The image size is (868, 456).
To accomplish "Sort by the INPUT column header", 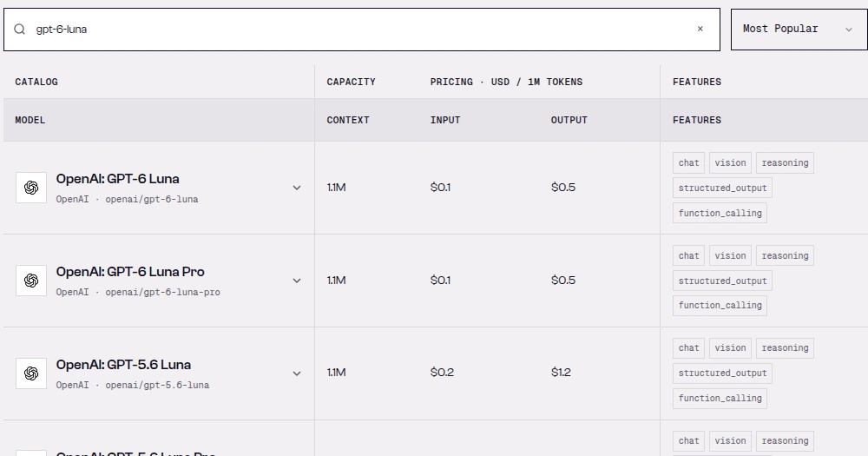I will 445,120.
